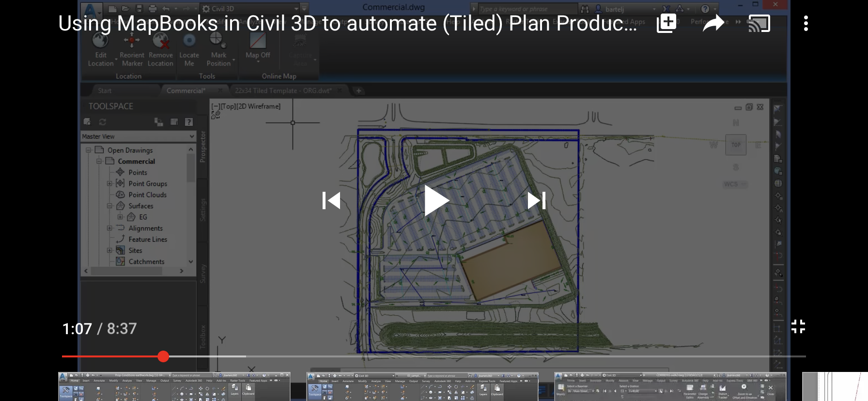Click the red progress scrubber handle
868x401 pixels.
(163, 356)
